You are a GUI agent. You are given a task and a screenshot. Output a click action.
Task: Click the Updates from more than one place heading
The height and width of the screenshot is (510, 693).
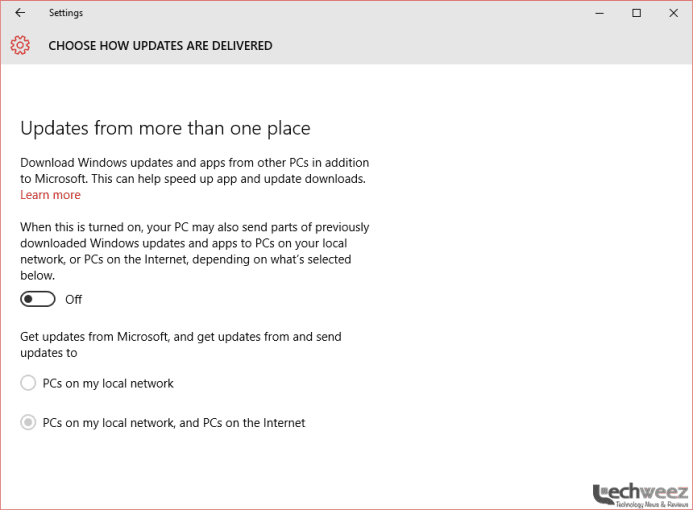pos(165,129)
